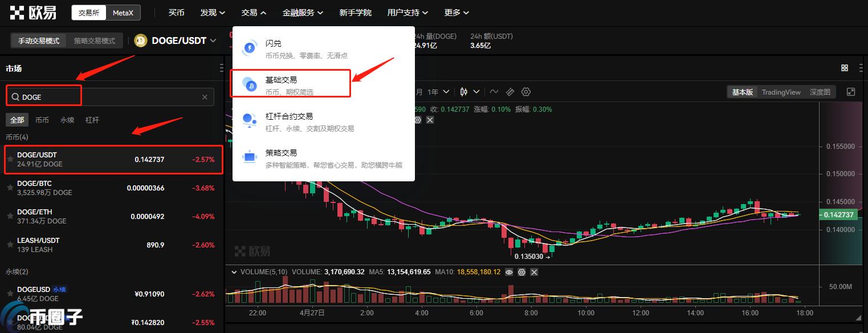868x333 pixels.
Task: Select the ruler measurement tool icon
Action: (x=510, y=92)
